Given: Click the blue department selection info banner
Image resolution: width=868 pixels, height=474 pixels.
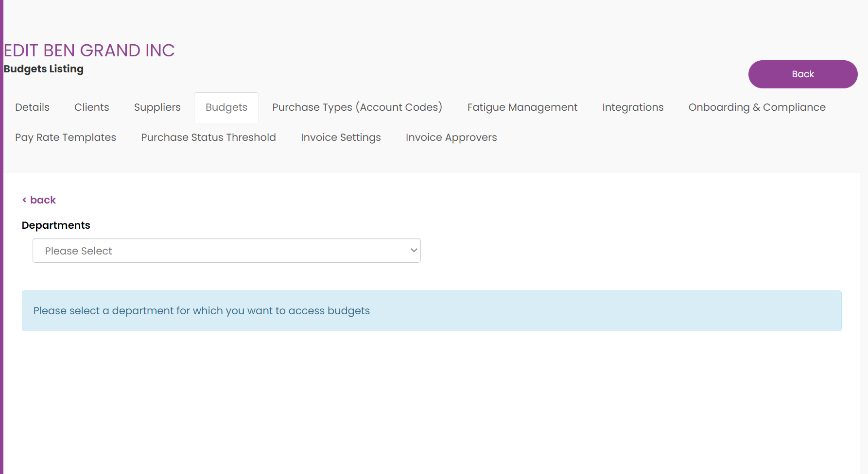Looking at the screenshot, I should coord(431,311).
